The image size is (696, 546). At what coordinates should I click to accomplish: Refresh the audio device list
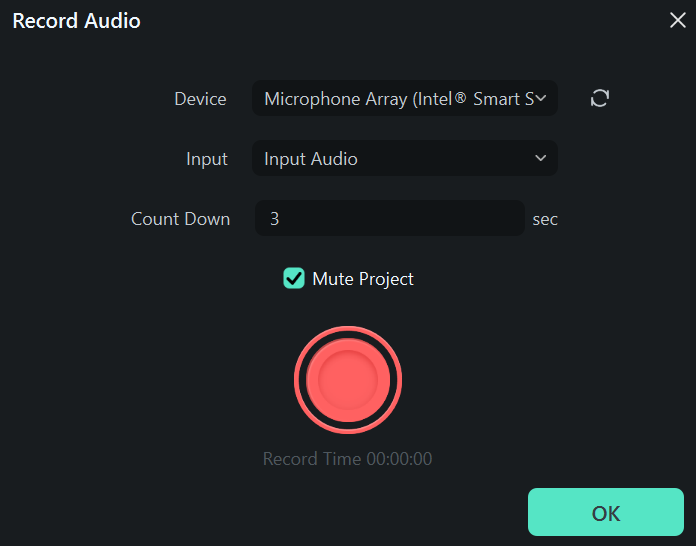click(x=600, y=98)
